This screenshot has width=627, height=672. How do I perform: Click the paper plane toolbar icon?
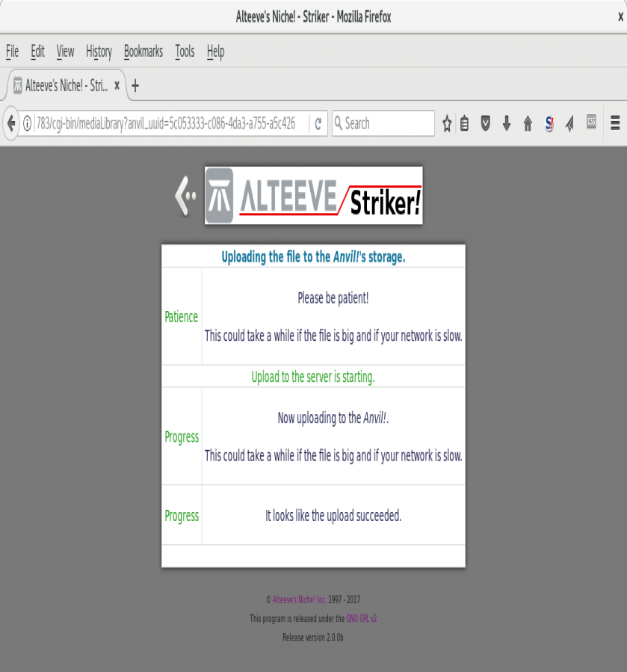(569, 123)
